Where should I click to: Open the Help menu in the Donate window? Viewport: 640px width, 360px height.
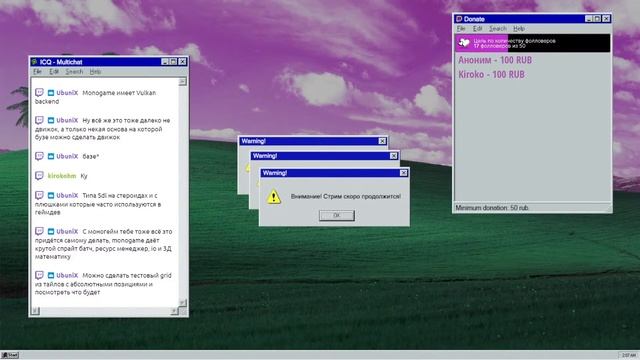click(x=519, y=29)
